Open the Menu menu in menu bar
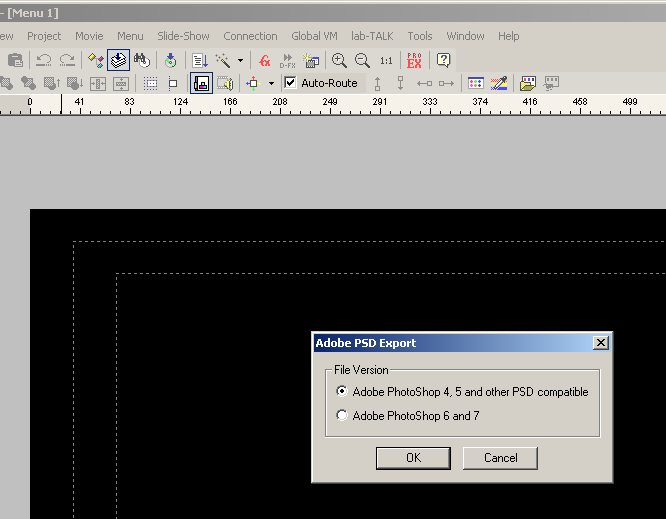The height and width of the screenshot is (519, 666). point(130,36)
